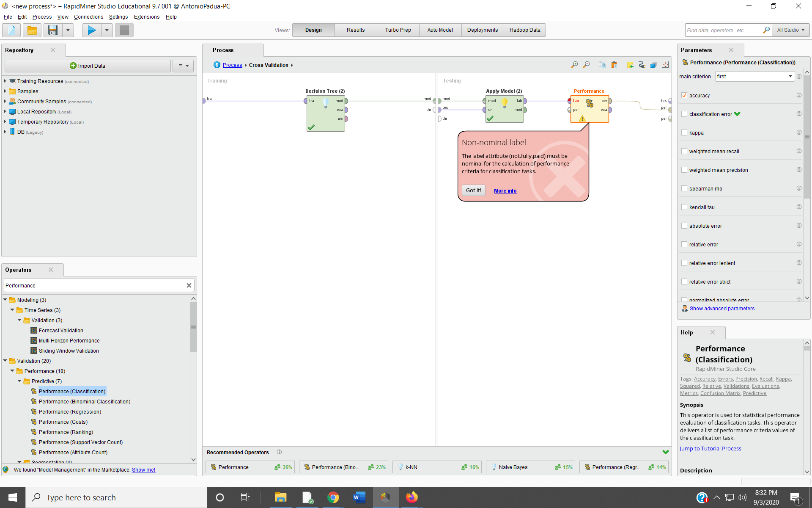The image size is (812, 508).
Task: Enable the absolute error checkbox
Action: coord(684,226)
